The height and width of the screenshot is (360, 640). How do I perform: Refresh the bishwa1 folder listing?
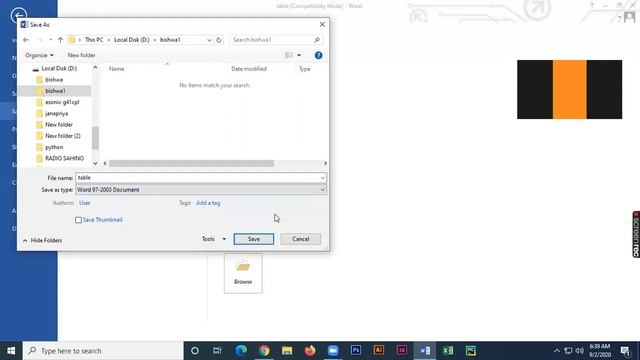click(219, 40)
